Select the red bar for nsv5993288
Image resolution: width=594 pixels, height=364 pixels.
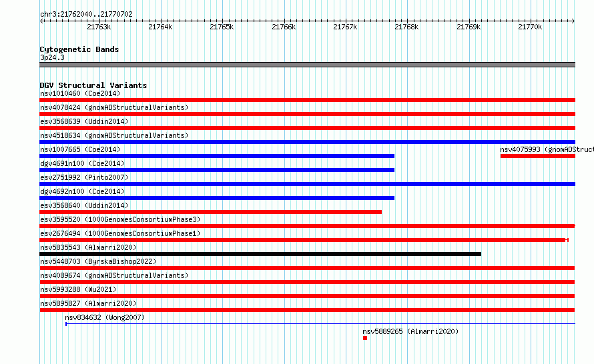307,296
